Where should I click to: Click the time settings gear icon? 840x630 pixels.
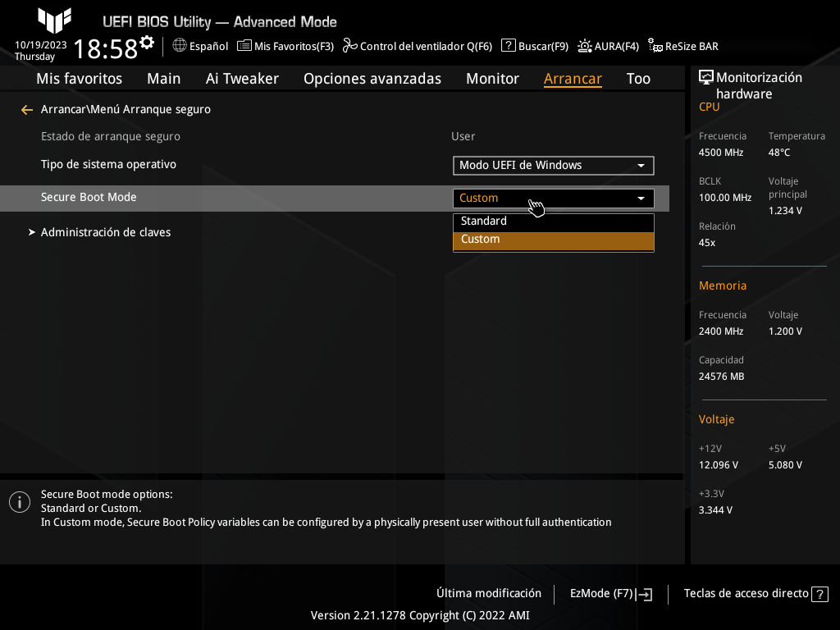(x=147, y=42)
